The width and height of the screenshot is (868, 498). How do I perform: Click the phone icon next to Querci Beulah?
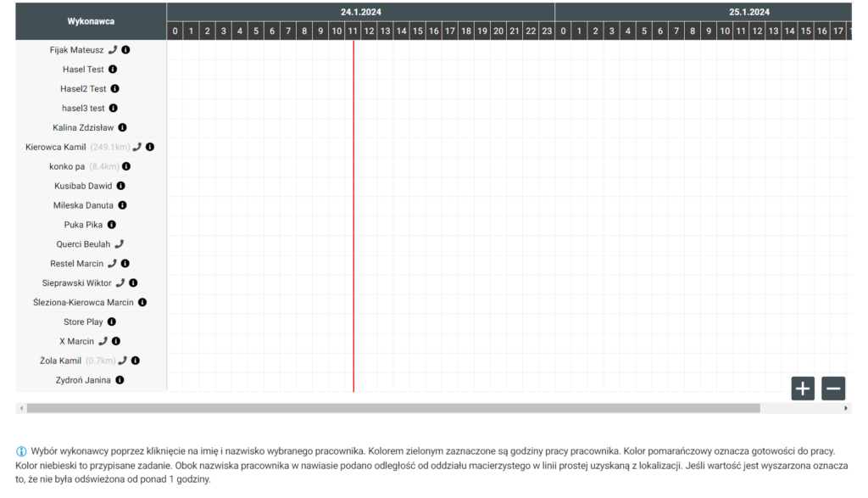119,244
